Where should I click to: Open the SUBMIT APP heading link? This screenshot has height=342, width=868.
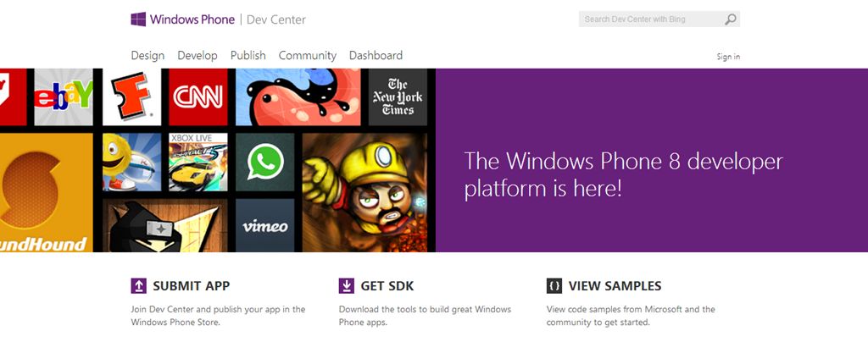coord(191,286)
